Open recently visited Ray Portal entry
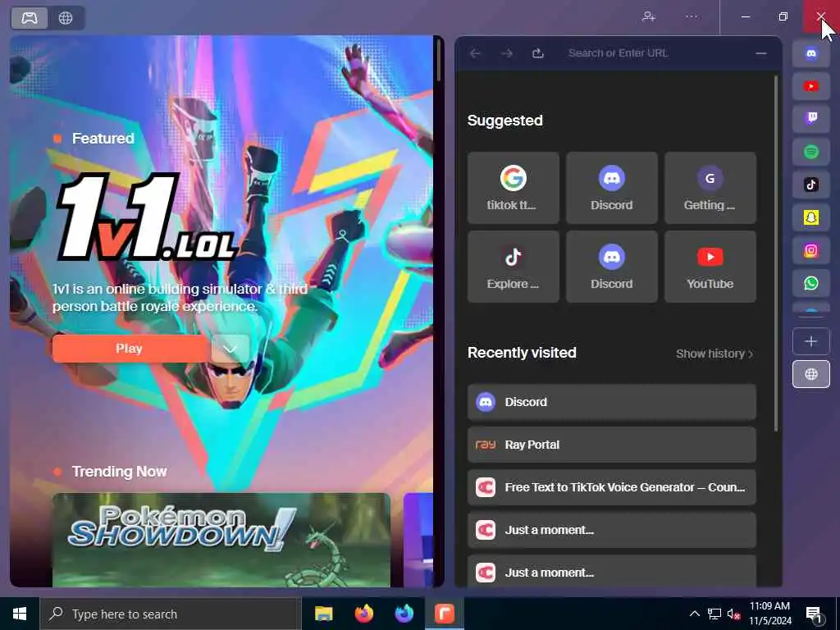The width and height of the screenshot is (840, 630). 612,445
